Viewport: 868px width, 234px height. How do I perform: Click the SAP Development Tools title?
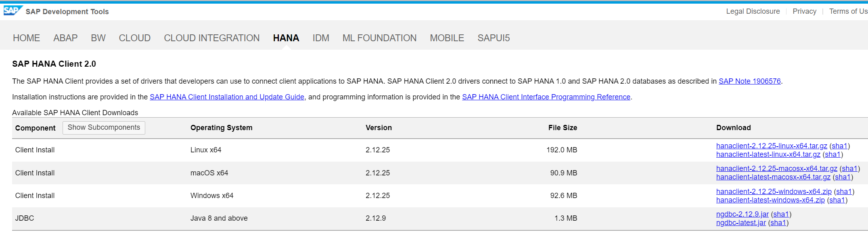coord(67,12)
